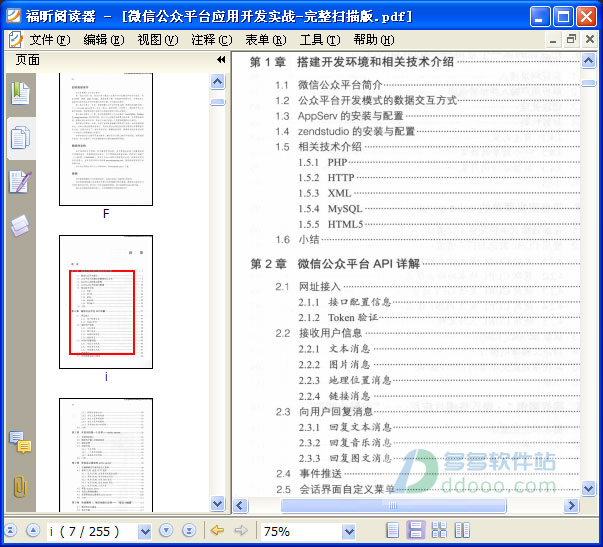Switch to facing pages layout
Viewport: 603px width, 547px height.
coord(462,530)
